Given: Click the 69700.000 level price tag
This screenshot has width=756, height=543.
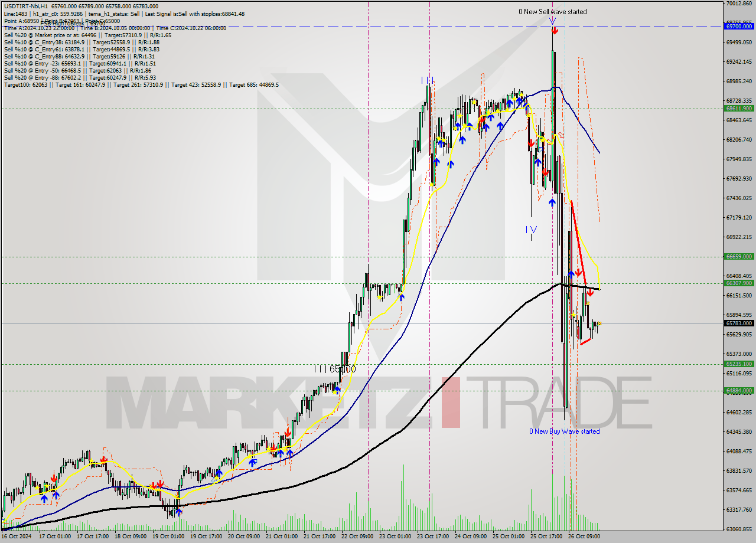Looking at the screenshot, I should [x=739, y=27].
